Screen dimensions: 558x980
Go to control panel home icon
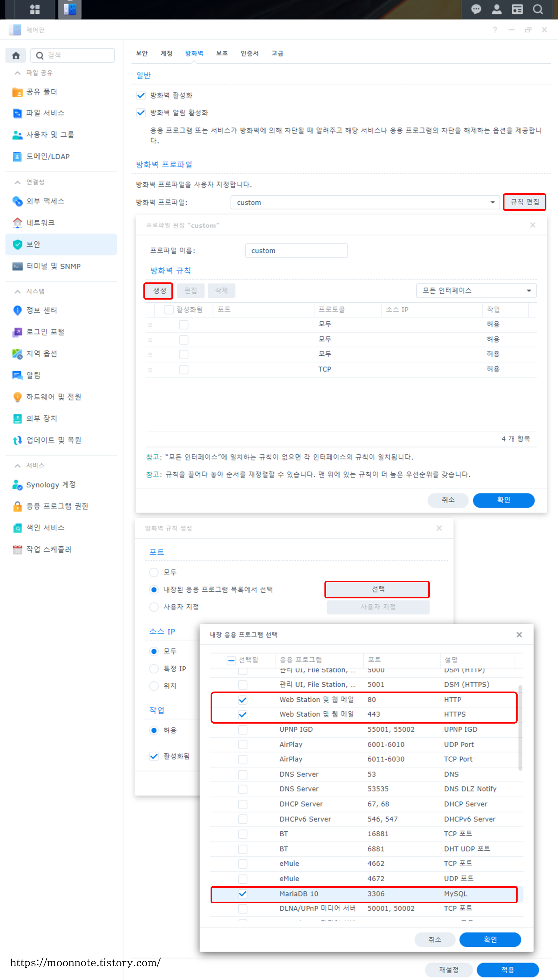tap(16, 56)
